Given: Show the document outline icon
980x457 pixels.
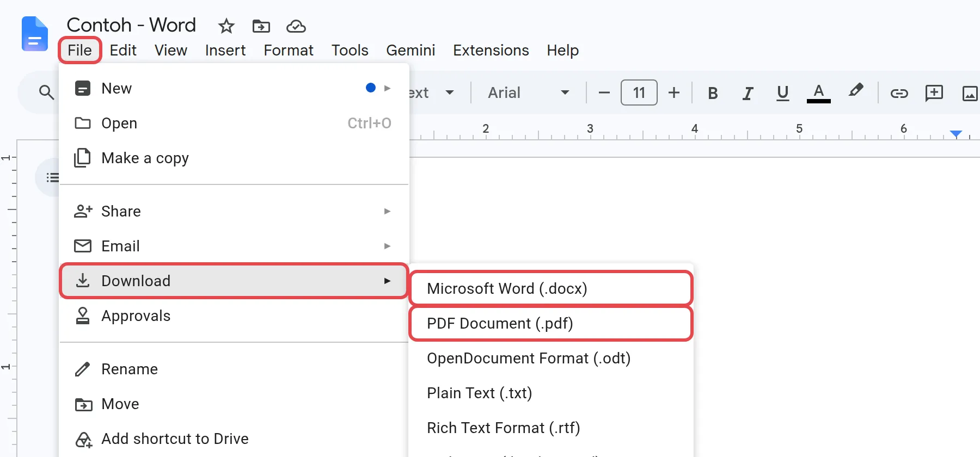Looking at the screenshot, I should click(x=52, y=177).
